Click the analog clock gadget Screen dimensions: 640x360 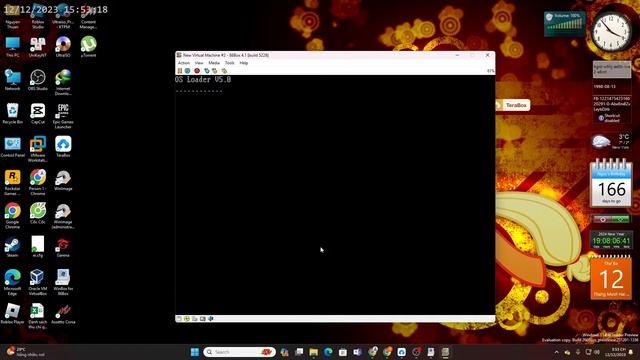point(612,31)
